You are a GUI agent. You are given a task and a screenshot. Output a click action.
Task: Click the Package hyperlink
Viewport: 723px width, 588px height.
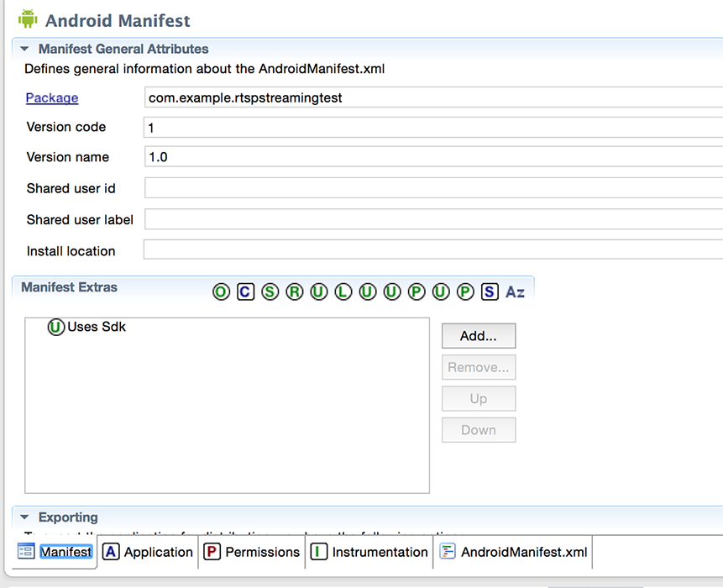52,97
